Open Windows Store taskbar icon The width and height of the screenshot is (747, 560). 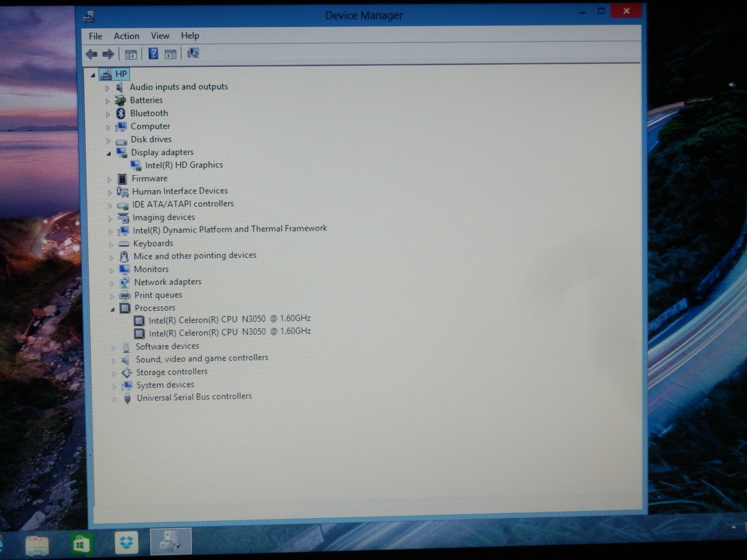point(81,544)
